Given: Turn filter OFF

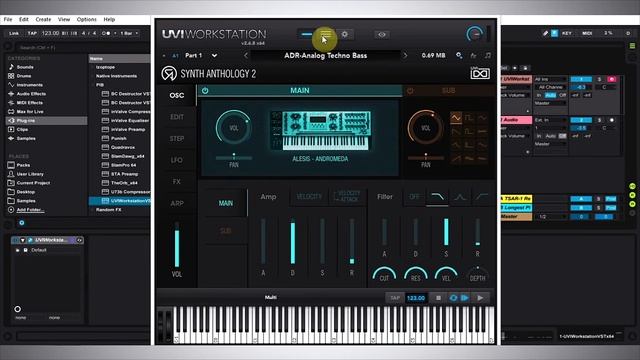Looking at the screenshot, I should point(414,197).
